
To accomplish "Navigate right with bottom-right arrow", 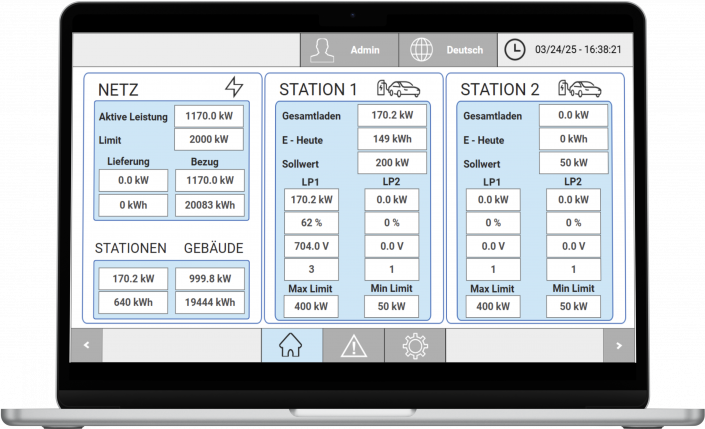I will tap(618, 346).
